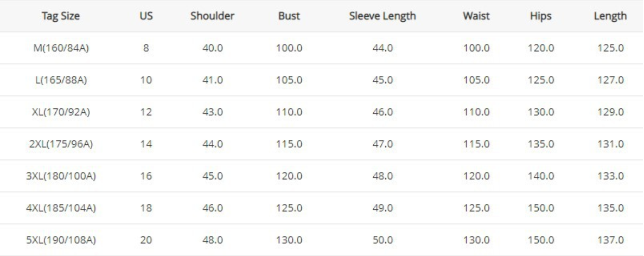The height and width of the screenshot is (256, 644).
Task: Click US size 8 cell
Action: 145,48
